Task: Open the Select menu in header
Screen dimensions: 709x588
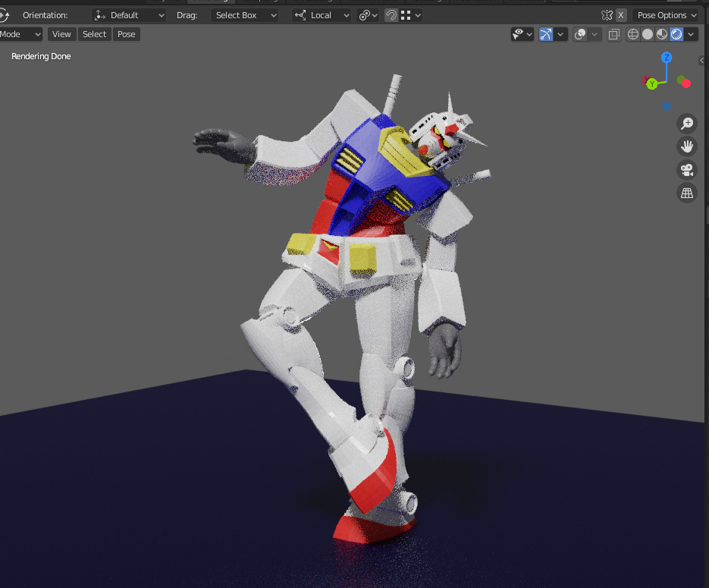Action: (x=94, y=34)
